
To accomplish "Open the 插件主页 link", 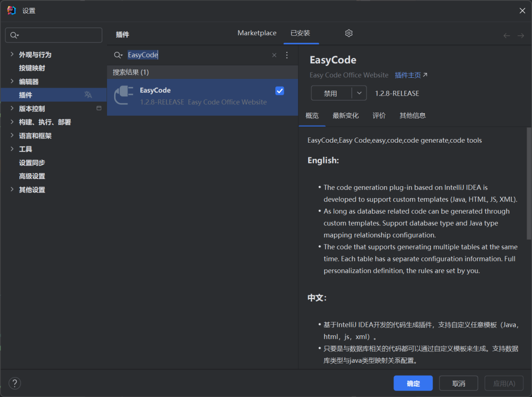I will click(x=408, y=75).
